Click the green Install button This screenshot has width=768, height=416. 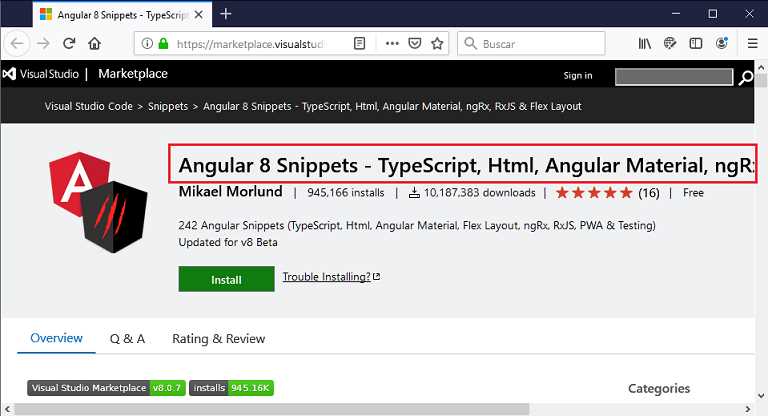point(226,279)
